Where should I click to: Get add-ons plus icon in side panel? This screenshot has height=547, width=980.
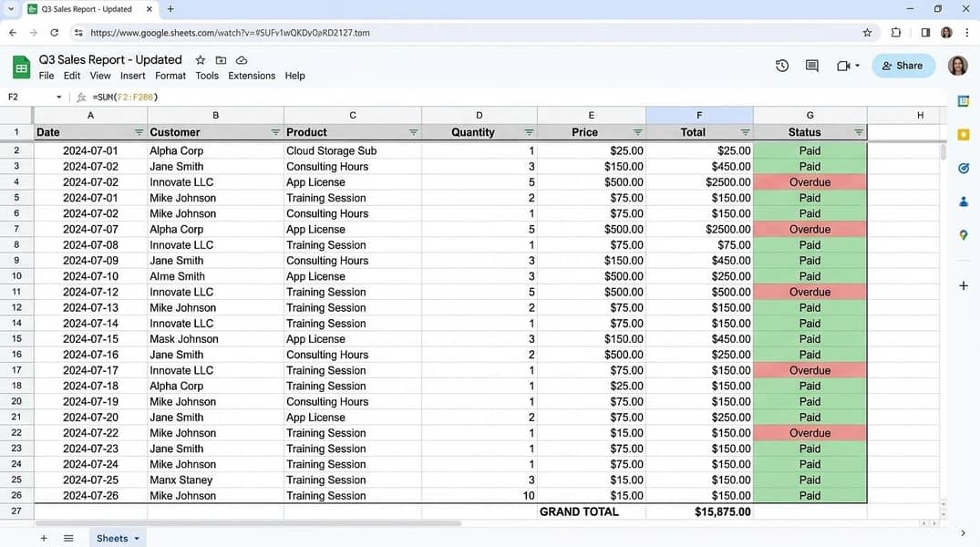(x=963, y=285)
